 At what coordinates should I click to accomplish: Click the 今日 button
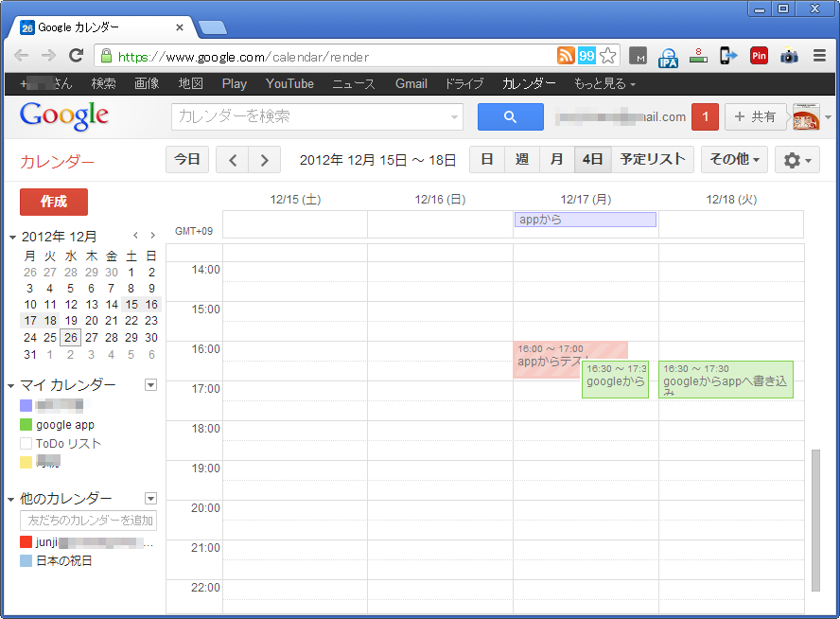pyautogui.click(x=187, y=160)
